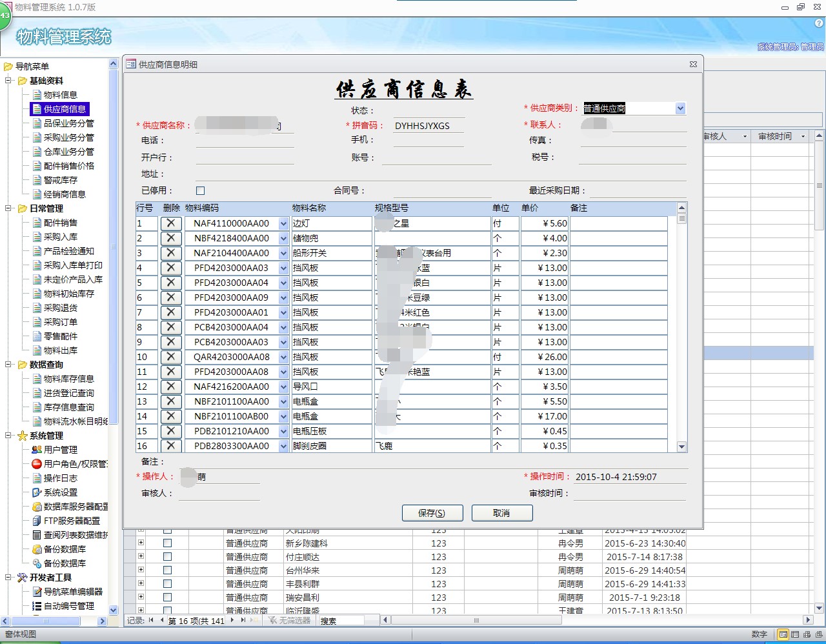The width and height of the screenshot is (826, 644).
Task: Open the 审核时间 column filter dropdown
Action: (x=803, y=136)
